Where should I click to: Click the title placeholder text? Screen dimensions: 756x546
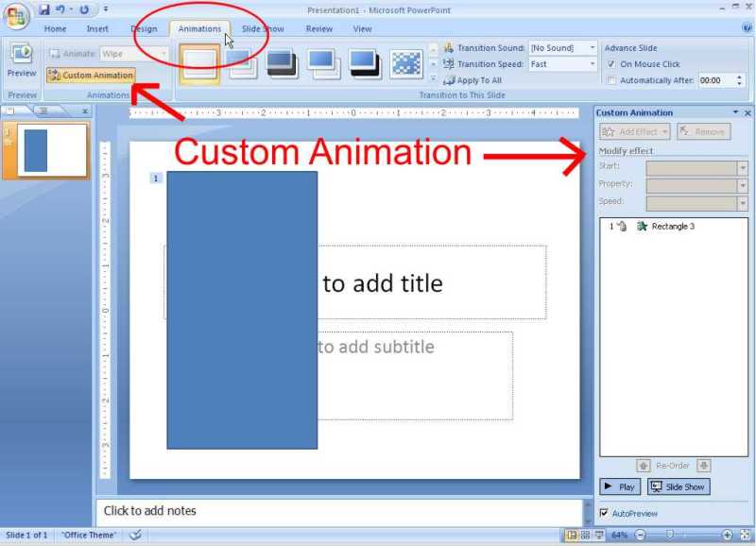click(x=383, y=283)
